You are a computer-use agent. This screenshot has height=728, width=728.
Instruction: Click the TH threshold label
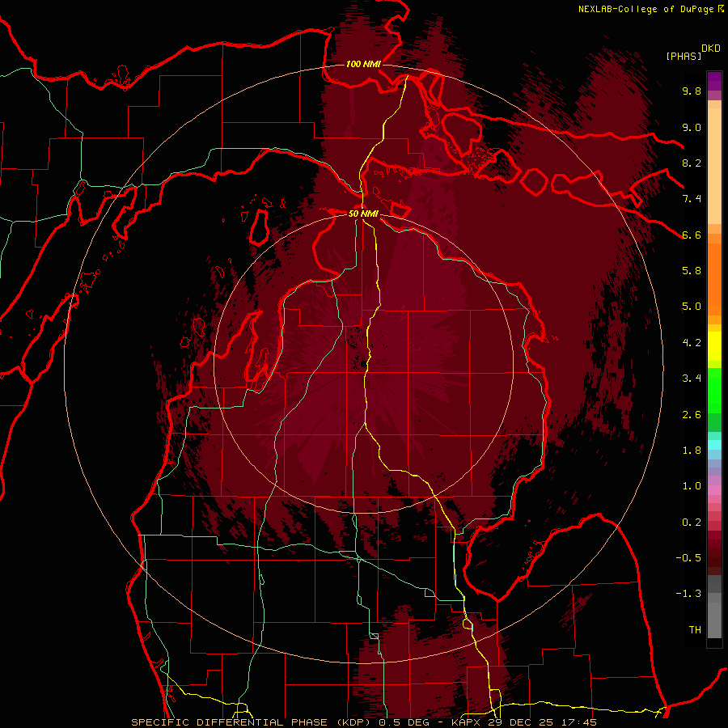coord(695,630)
